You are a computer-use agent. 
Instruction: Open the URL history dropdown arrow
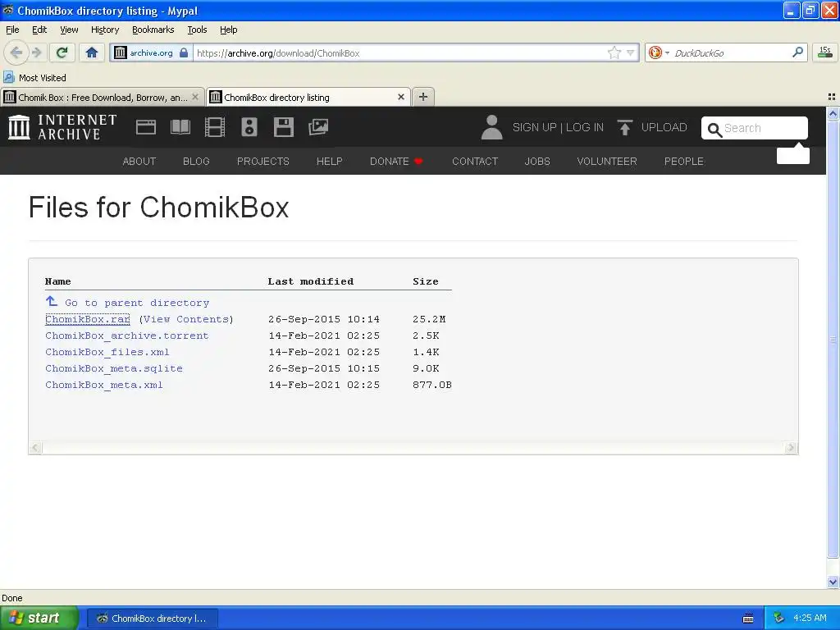[631, 52]
